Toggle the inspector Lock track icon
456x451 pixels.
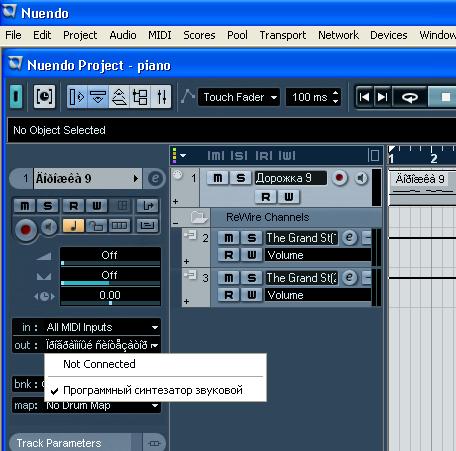(96, 226)
